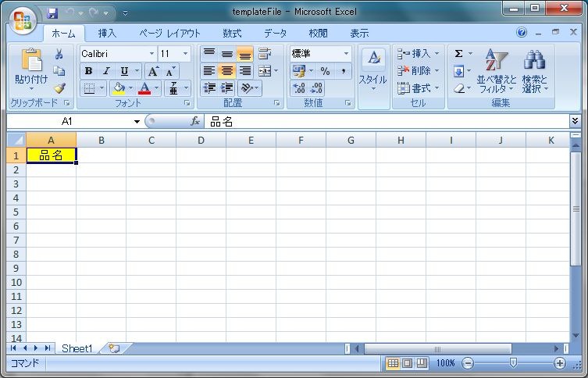Open the Name Box A1 dropdown arrow
588x378 pixels.
tap(137, 122)
